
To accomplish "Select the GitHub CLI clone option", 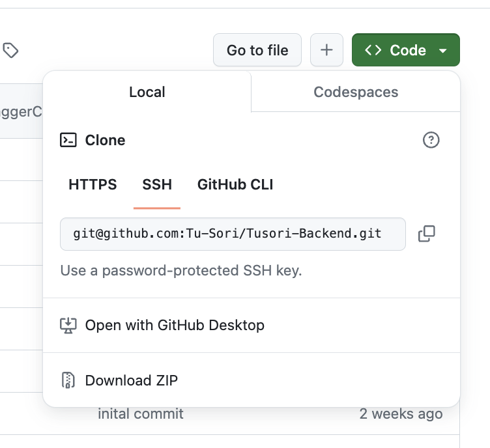I will 235,184.
